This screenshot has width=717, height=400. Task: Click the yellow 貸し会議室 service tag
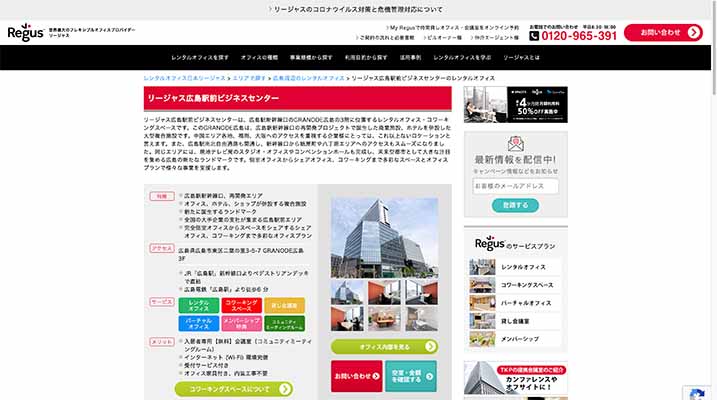click(x=284, y=305)
